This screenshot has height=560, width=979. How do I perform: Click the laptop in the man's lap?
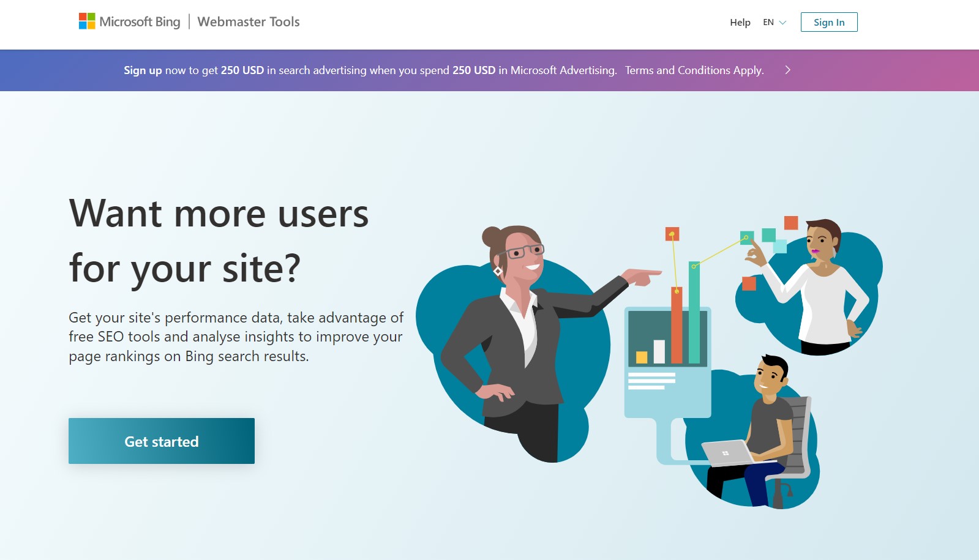point(727,453)
